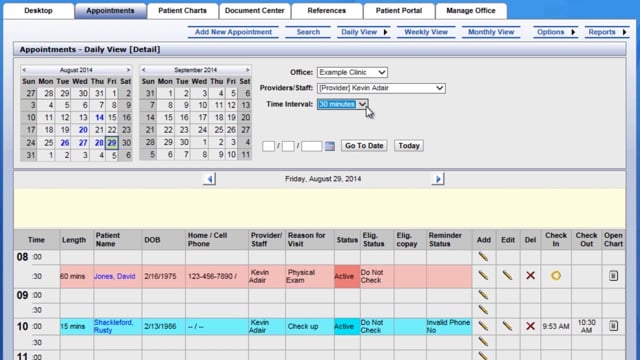Edit David Jones appointment pencil icon

507,276
